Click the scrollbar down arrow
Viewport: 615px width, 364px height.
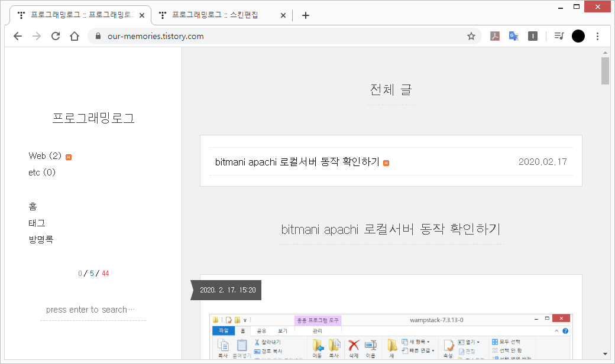pos(605,354)
